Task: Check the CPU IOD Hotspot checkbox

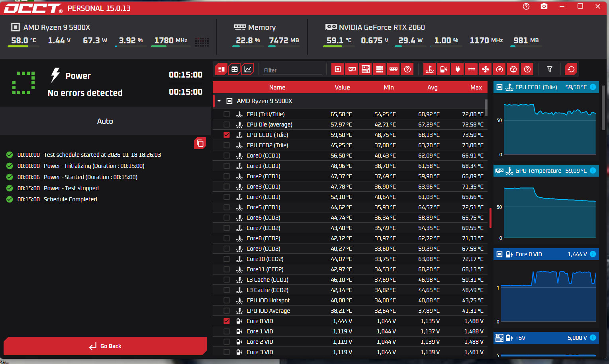Action: [x=227, y=300]
